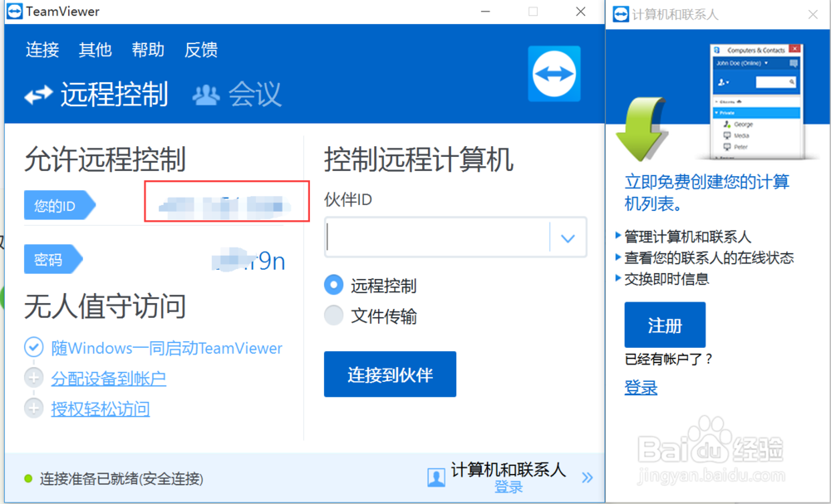Click the 管理计算机和联系人 bullet item
This screenshot has width=831, height=504.
(x=687, y=236)
